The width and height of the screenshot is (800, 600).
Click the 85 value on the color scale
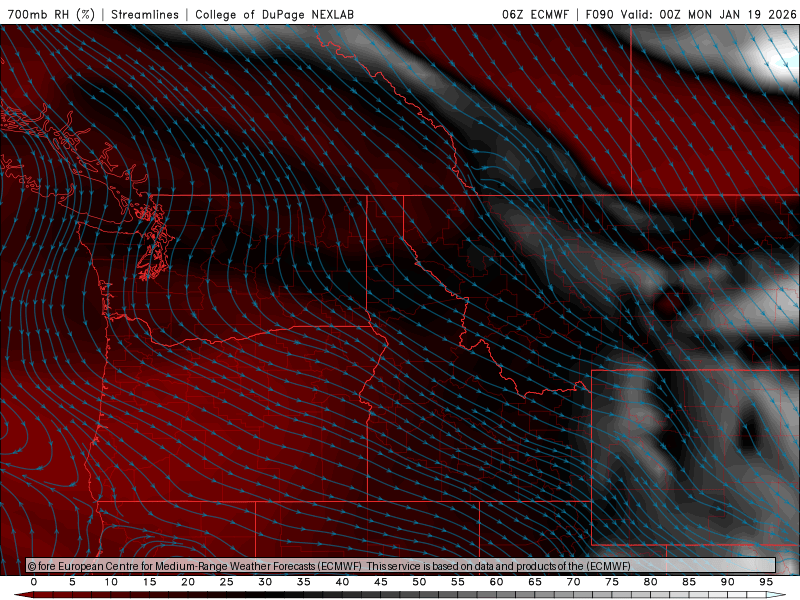coord(689,582)
